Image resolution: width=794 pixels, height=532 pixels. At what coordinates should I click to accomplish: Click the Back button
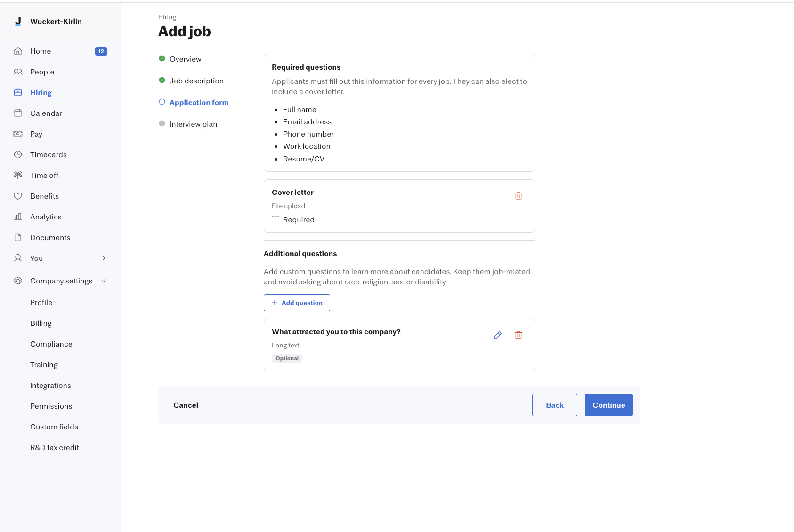pos(554,405)
